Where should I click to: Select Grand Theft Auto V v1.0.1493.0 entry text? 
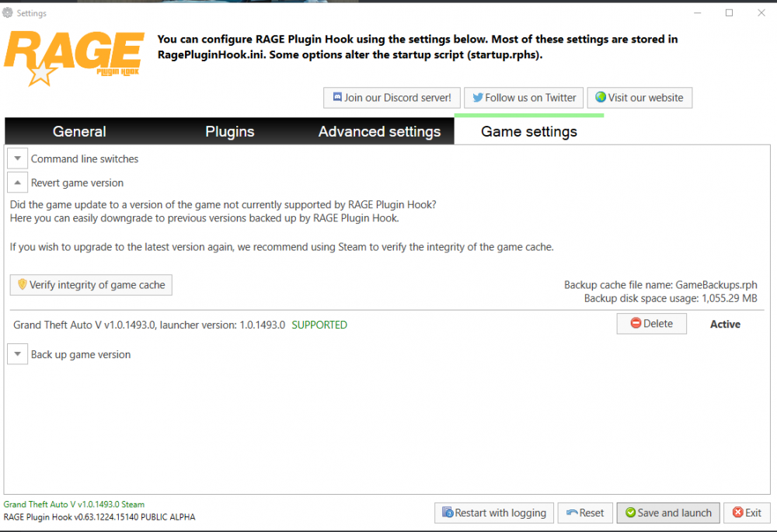click(x=149, y=325)
